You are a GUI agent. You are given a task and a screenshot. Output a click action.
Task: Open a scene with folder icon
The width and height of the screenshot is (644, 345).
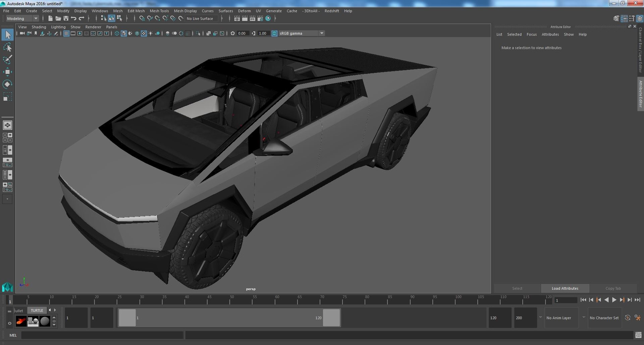[x=58, y=18]
